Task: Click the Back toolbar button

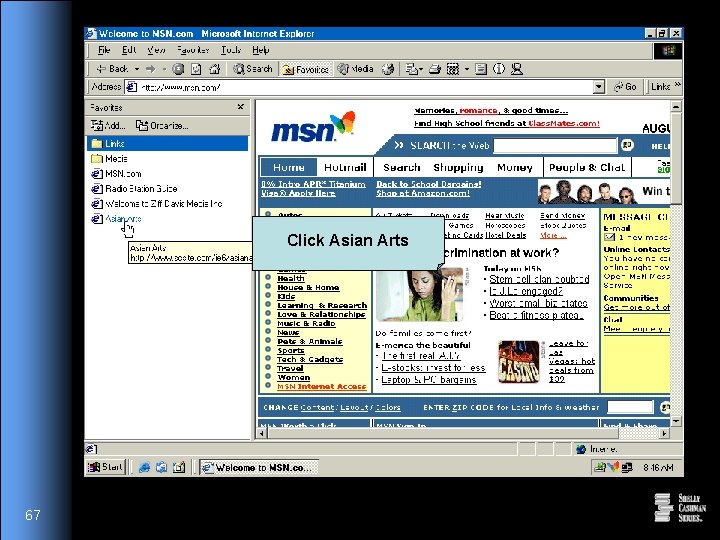Action: (x=112, y=69)
